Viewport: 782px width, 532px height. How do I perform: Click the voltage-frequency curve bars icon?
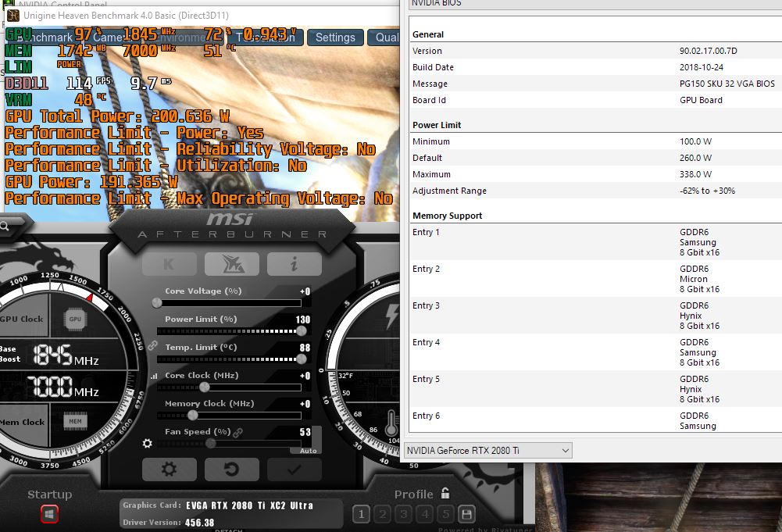pos(154,377)
